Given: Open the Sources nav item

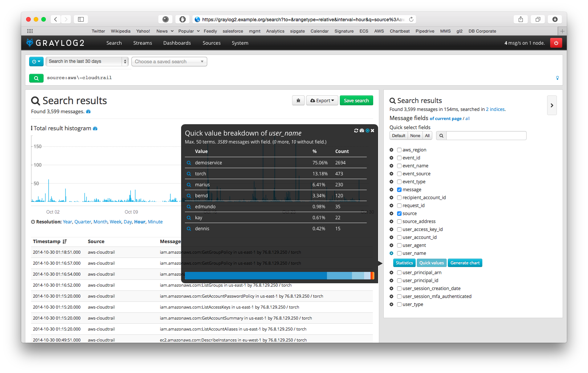Looking at the screenshot, I should pyautogui.click(x=211, y=43).
